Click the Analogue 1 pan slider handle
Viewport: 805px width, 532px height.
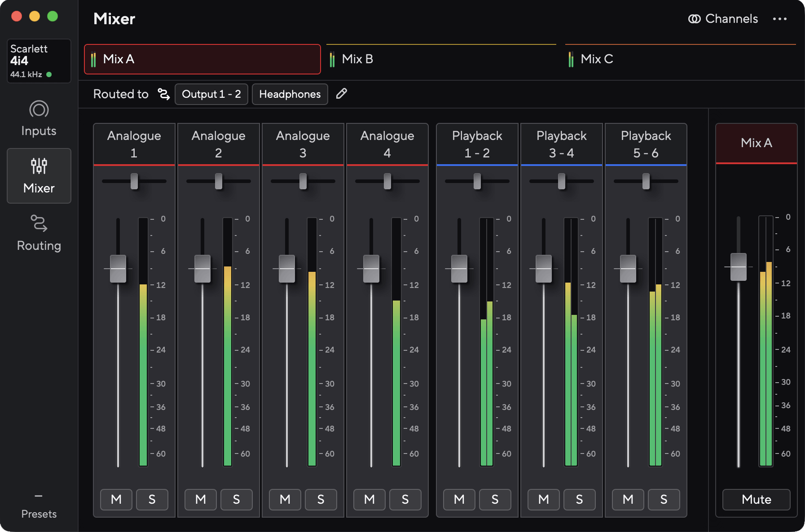point(134,181)
